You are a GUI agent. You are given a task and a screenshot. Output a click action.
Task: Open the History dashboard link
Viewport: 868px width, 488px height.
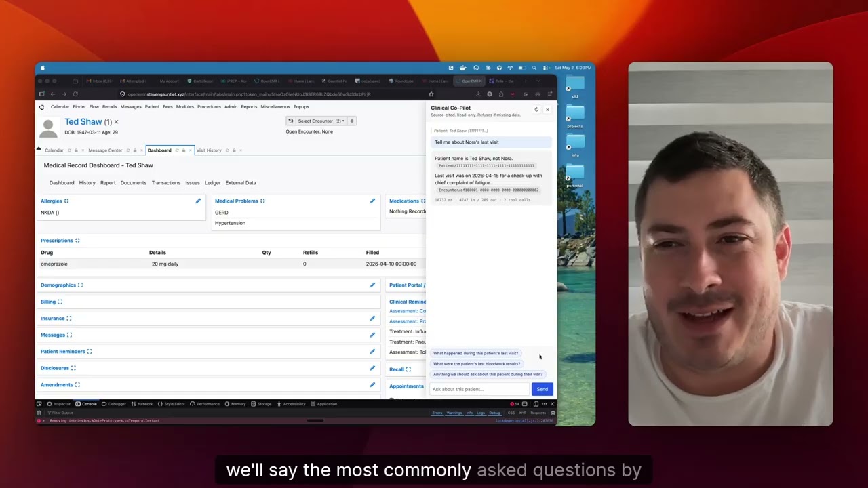pyautogui.click(x=87, y=183)
